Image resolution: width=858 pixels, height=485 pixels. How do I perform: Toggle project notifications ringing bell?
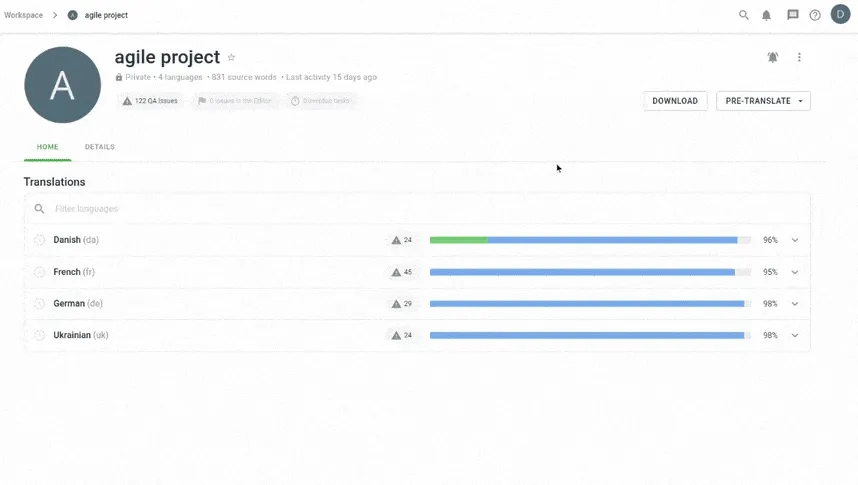(773, 58)
